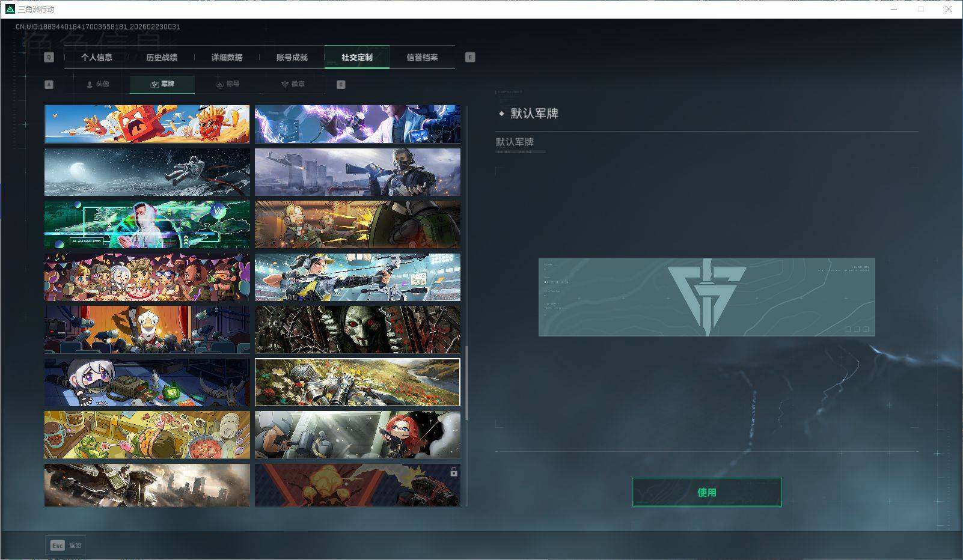The width and height of the screenshot is (963, 560).
Task: Pick the stadium archer dog tag
Action: tap(358, 277)
